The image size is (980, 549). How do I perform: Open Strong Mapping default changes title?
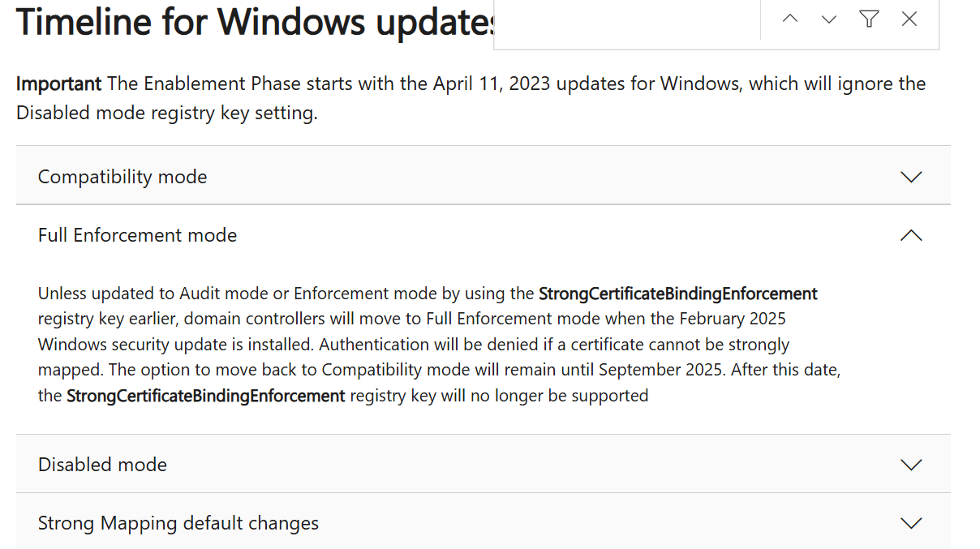click(178, 523)
